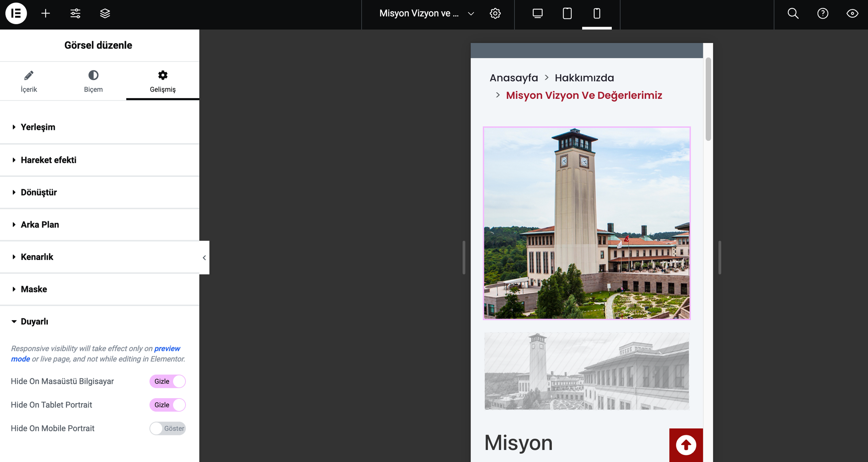Toggle Hide On Mobile Portrait switch
Image resolution: width=868 pixels, height=462 pixels.
point(168,428)
